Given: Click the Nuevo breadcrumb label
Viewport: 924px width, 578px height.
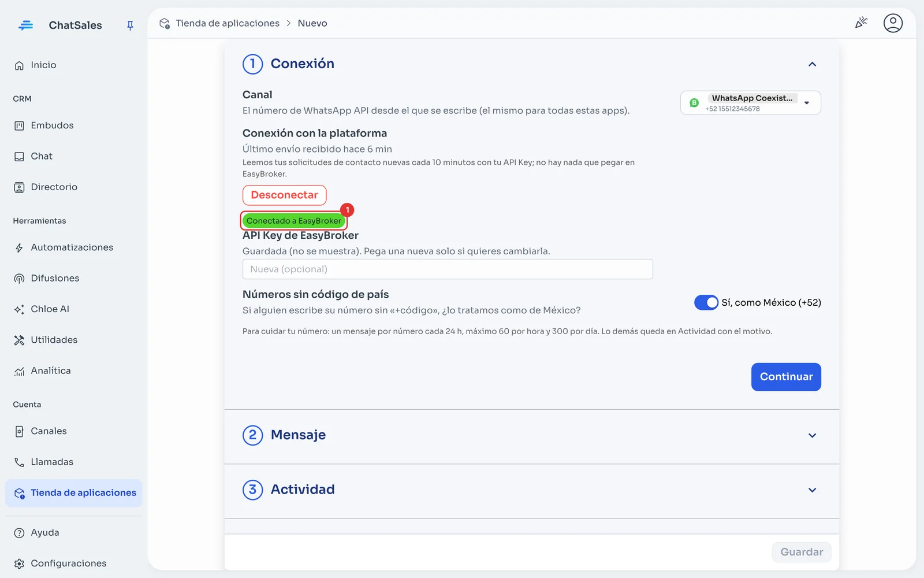Looking at the screenshot, I should (x=312, y=23).
